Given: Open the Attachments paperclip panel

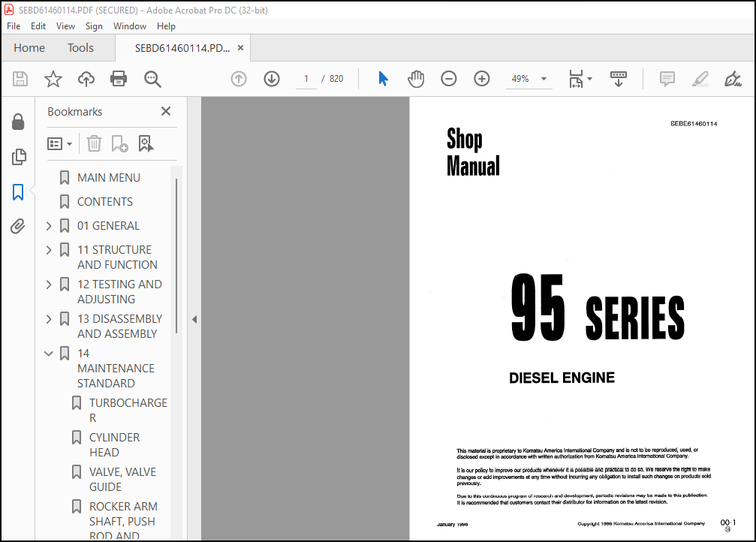Looking at the screenshot, I should click(18, 226).
